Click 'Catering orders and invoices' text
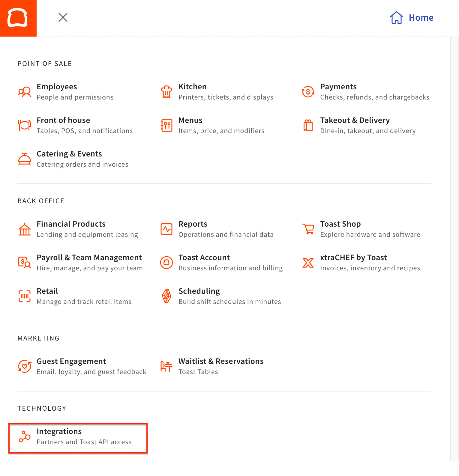Image resolution: width=459 pixels, height=476 pixels. click(x=82, y=165)
